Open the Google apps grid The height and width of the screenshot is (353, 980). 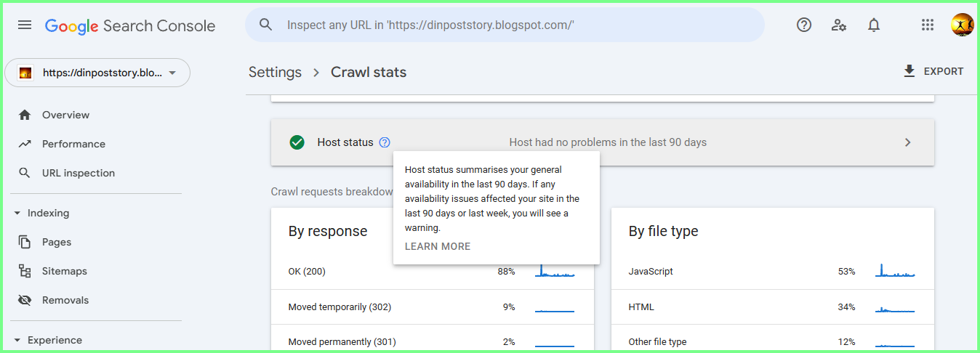[928, 25]
